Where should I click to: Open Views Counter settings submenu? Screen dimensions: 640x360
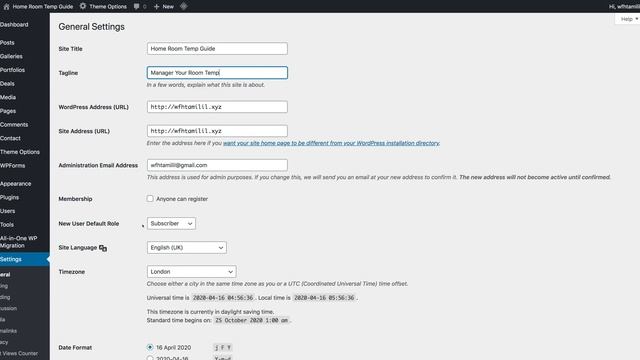(x=19, y=353)
